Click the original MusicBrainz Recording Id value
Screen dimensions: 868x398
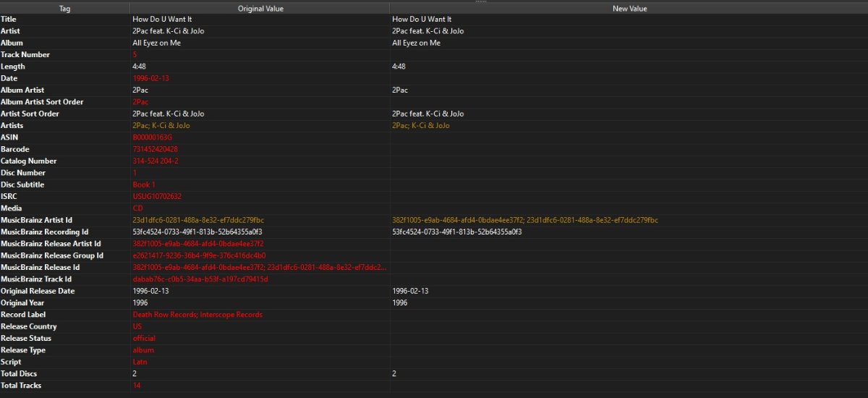point(197,232)
